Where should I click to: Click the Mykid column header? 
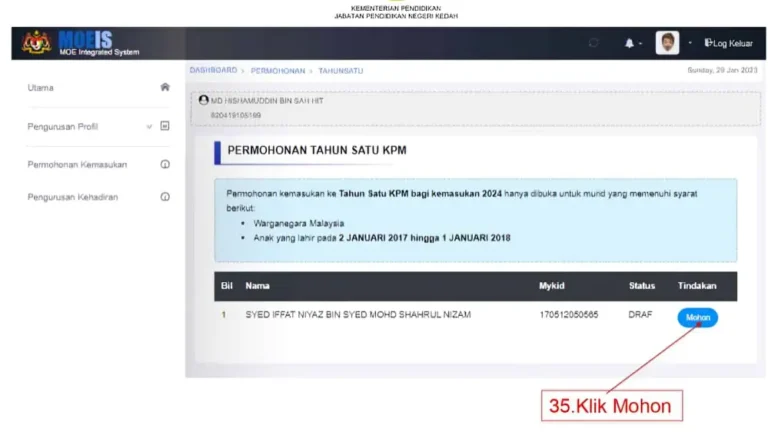point(552,286)
